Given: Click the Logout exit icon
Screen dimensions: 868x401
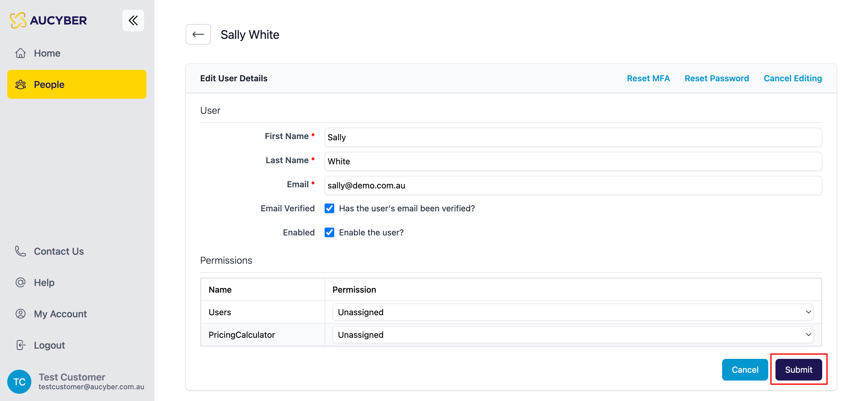Looking at the screenshot, I should [20, 345].
